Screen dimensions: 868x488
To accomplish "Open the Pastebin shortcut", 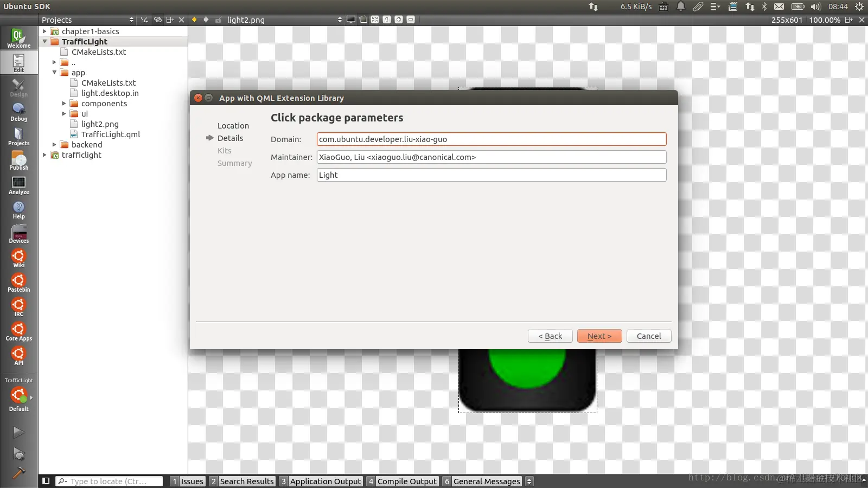I will click(x=18, y=282).
